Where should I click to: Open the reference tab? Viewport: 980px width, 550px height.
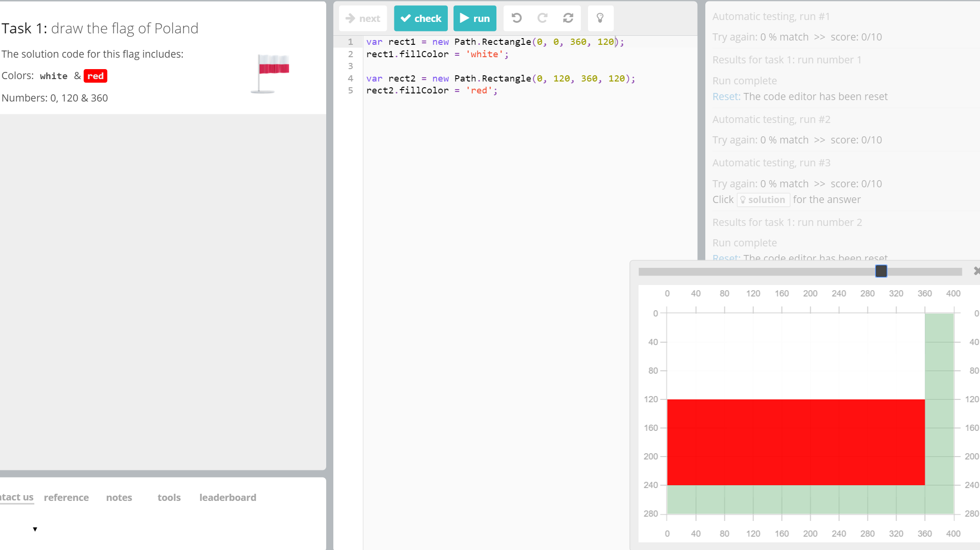pyautogui.click(x=66, y=497)
